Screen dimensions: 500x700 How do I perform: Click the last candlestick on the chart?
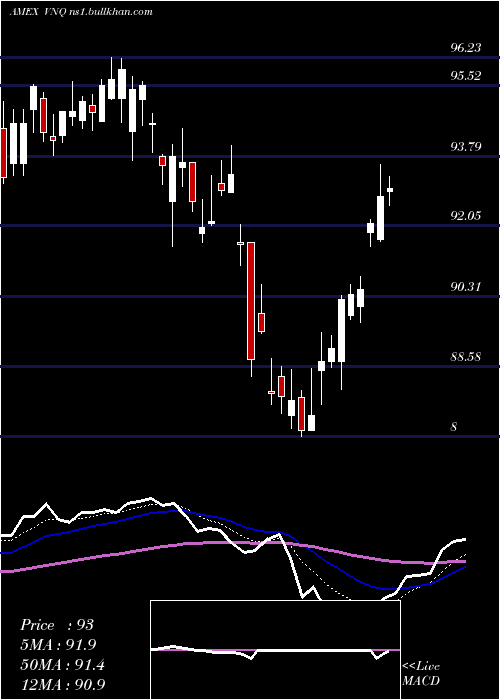[x=390, y=190]
